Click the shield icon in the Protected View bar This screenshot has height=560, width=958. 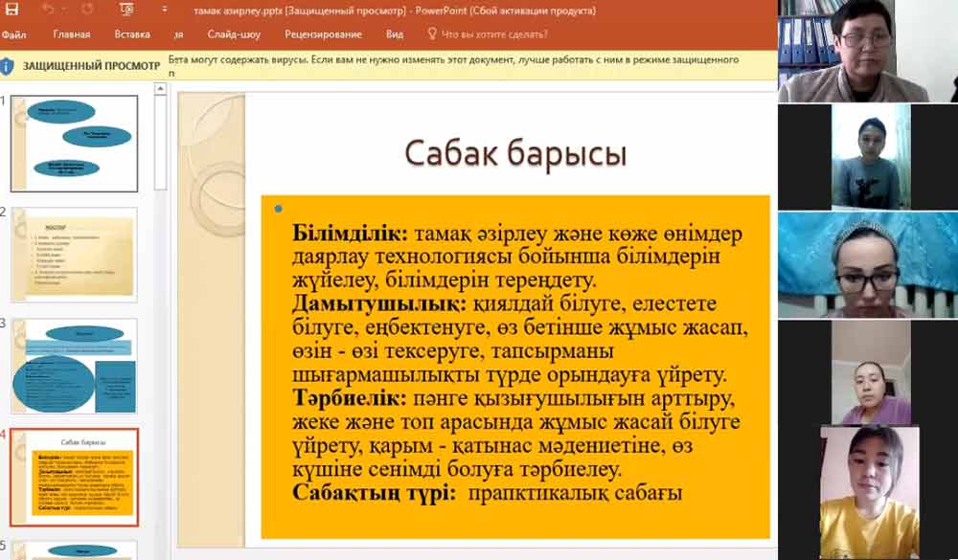8,66
